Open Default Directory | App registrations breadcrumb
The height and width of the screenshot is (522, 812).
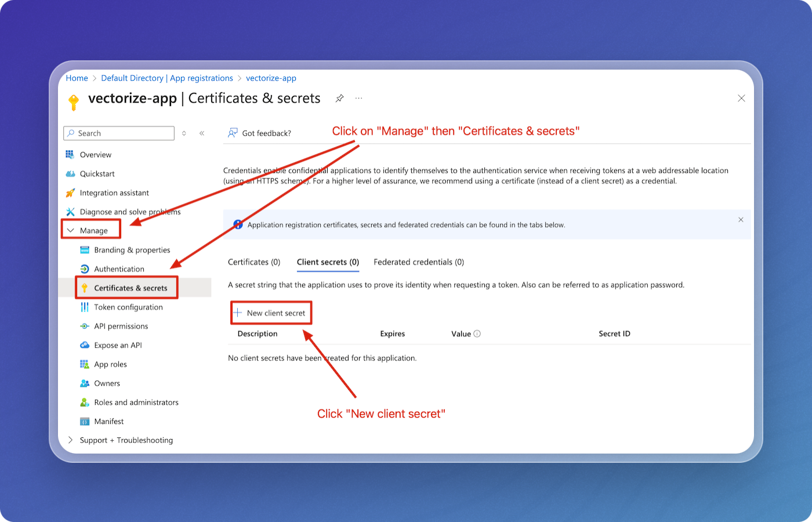[x=167, y=78]
